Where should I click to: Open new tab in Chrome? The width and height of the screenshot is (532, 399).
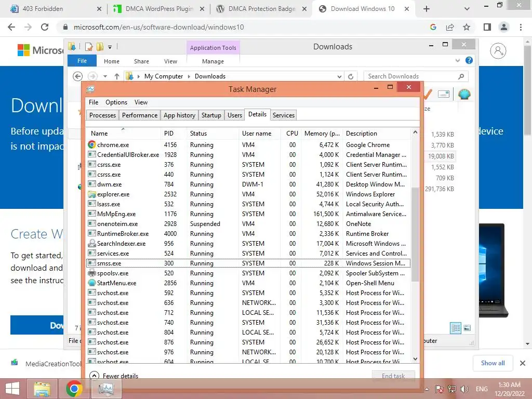click(427, 9)
